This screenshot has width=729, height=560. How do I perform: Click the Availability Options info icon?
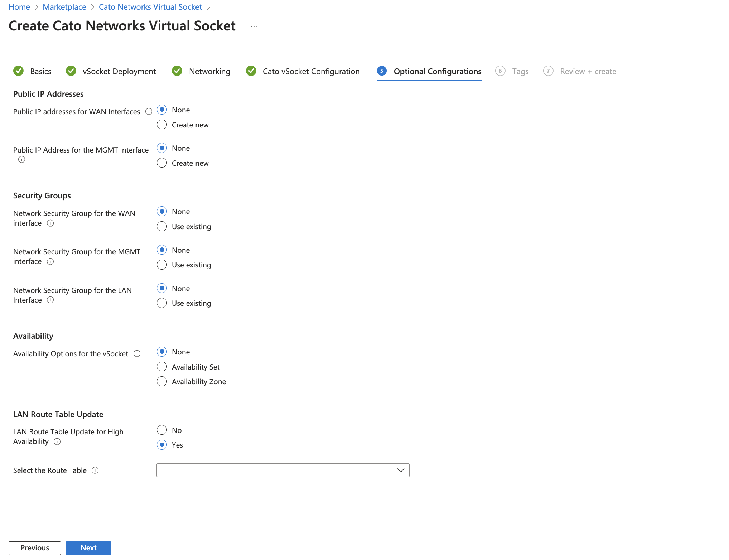(x=137, y=353)
